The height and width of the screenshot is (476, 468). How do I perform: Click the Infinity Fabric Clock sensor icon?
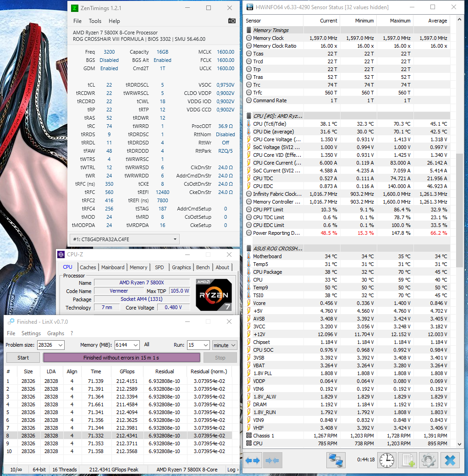[248, 194]
